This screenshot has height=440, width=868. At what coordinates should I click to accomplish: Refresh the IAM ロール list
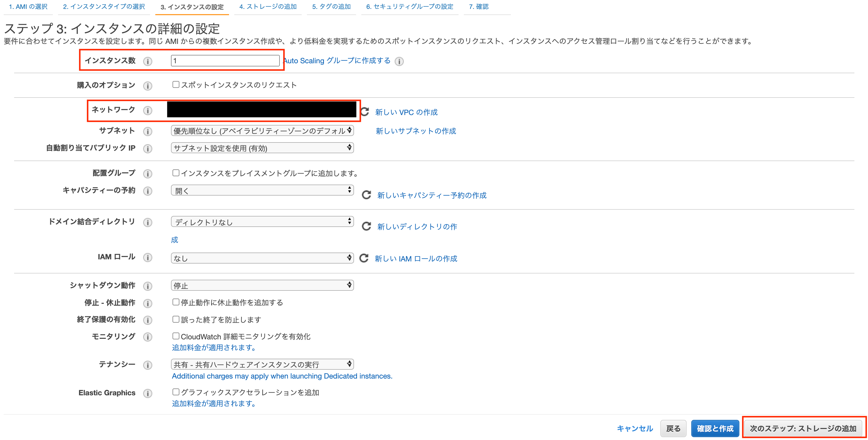[x=364, y=258]
